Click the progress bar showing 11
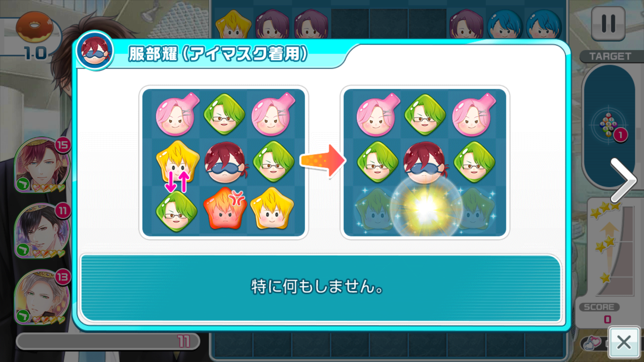Image resolution: width=644 pixels, height=362 pixels. coord(108,341)
